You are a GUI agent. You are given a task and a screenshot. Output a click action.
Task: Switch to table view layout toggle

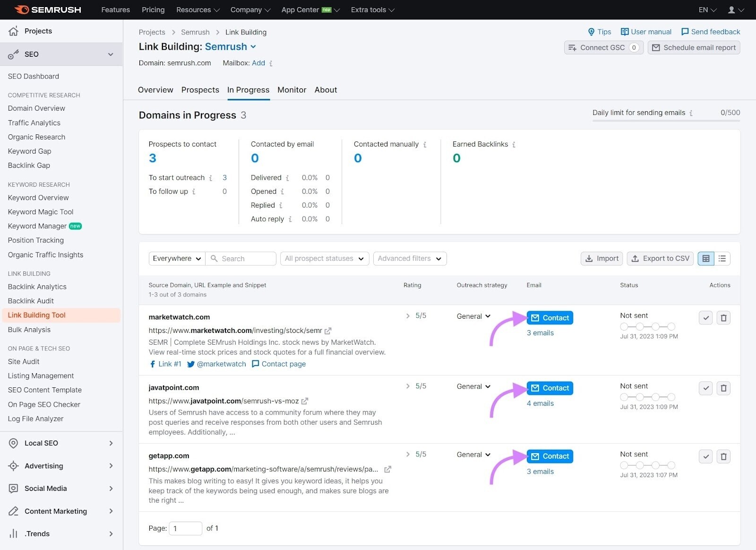point(706,259)
